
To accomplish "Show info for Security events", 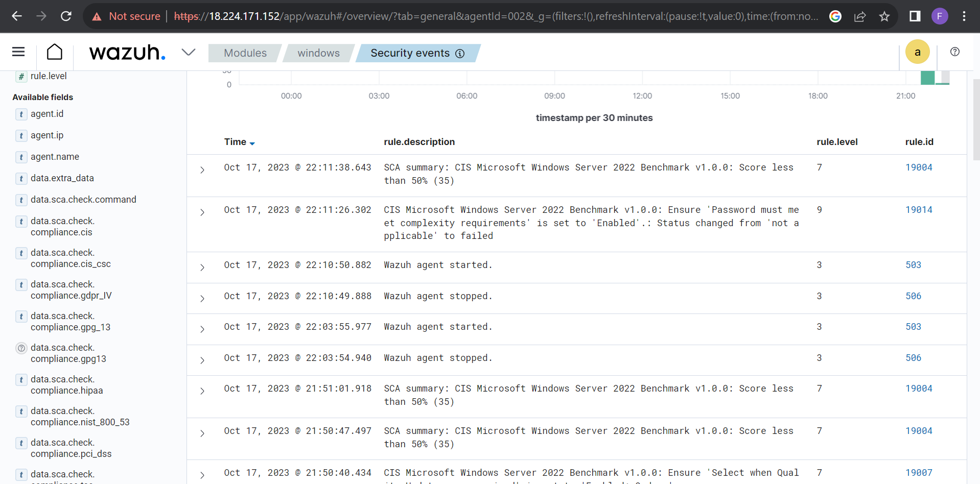I will click(x=460, y=54).
